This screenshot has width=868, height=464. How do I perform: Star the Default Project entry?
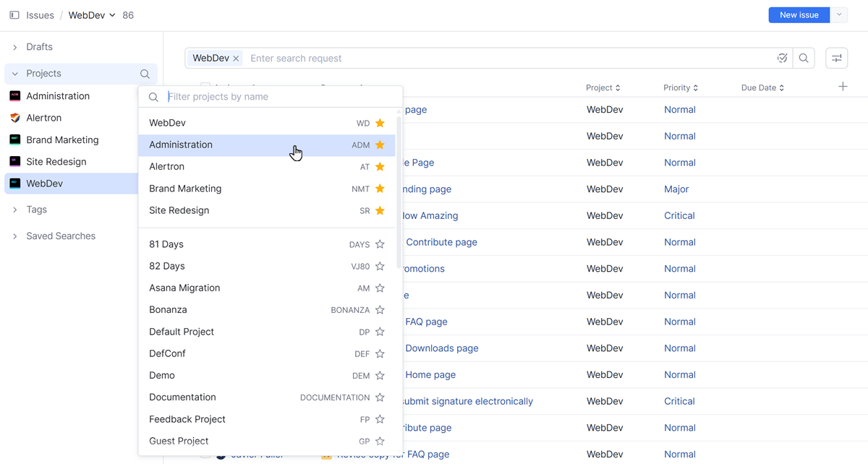(x=380, y=331)
